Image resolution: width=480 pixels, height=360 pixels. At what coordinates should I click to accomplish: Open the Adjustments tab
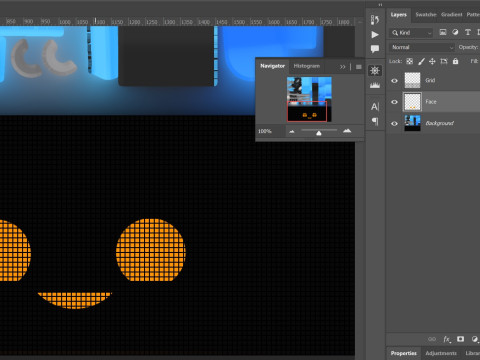coord(441,353)
